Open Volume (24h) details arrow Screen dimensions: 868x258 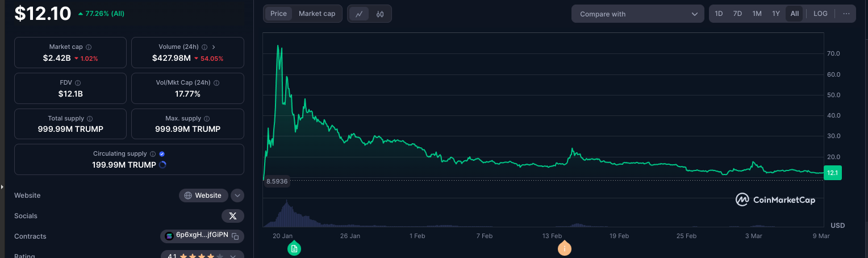point(214,47)
